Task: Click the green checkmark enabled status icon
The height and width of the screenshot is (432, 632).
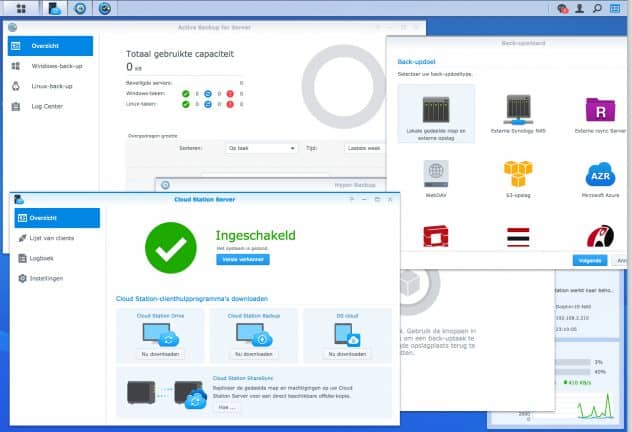Action: pyautogui.click(x=171, y=248)
